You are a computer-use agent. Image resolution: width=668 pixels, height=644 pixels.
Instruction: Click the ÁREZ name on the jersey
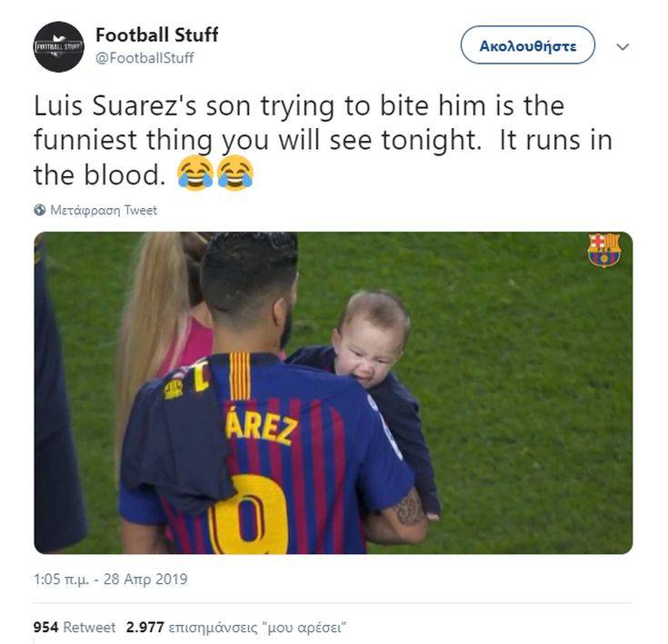pyautogui.click(x=261, y=427)
